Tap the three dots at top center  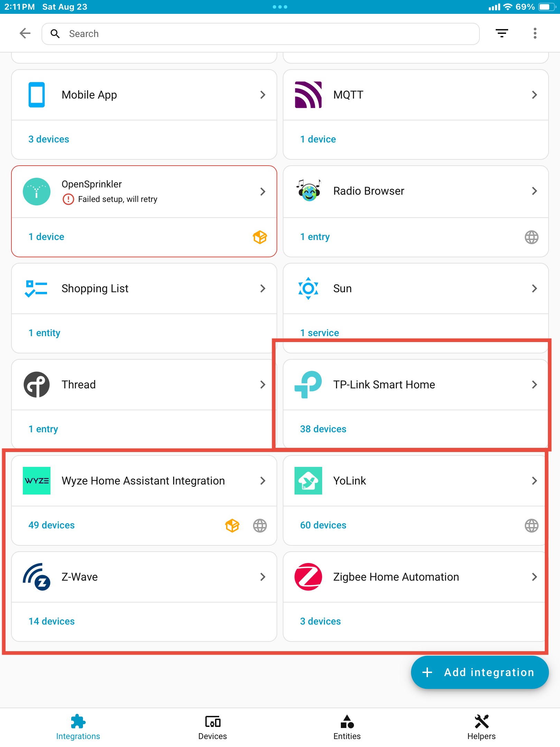[x=280, y=7]
